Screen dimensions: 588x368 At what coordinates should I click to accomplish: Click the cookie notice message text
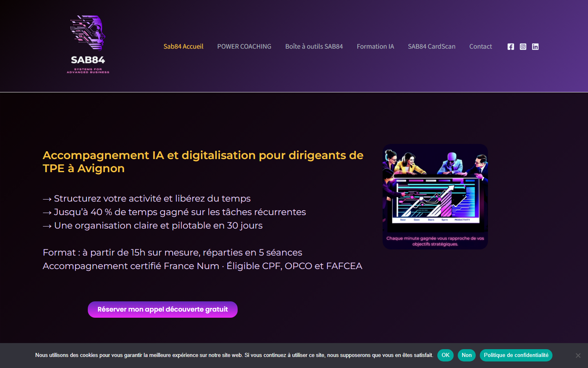pos(234,355)
